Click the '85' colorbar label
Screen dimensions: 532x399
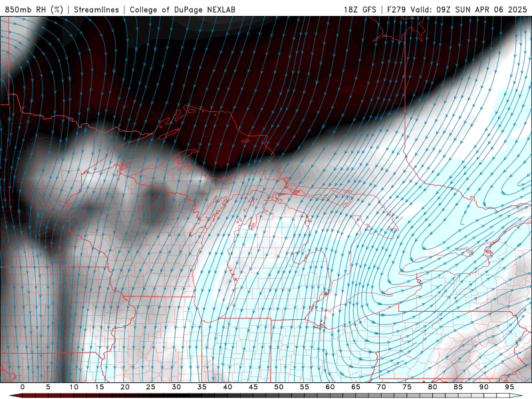coord(458,387)
